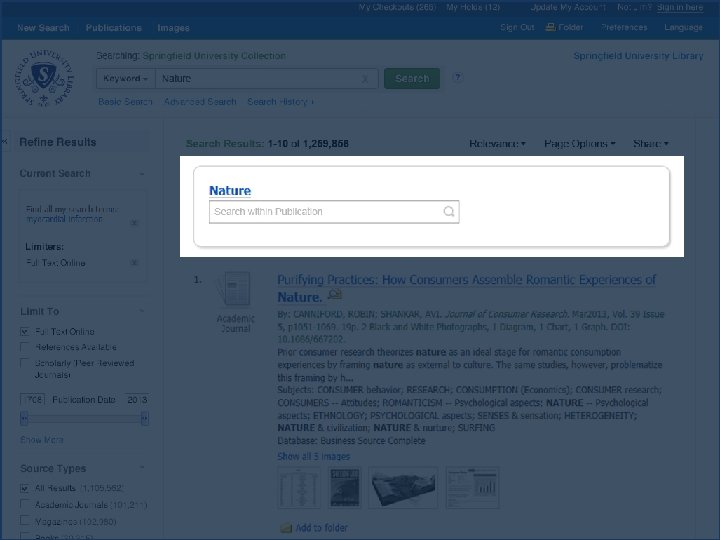This screenshot has height=540, width=720.
Task: Open the Page Options dropdown
Action: (579, 144)
